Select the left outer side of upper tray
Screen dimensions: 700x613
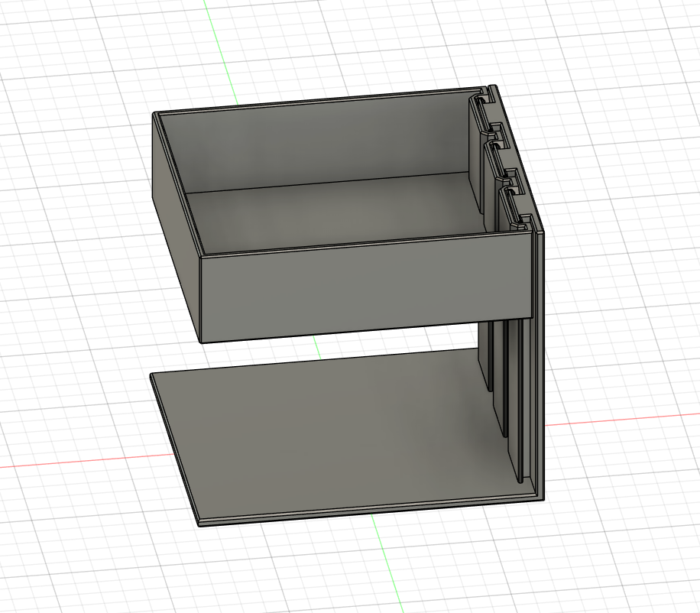pos(176,228)
